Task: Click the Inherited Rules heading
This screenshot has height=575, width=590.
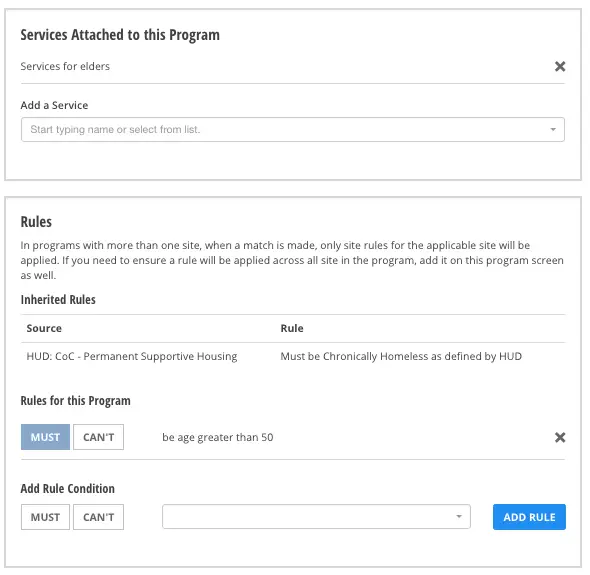Action: (x=58, y=300)
